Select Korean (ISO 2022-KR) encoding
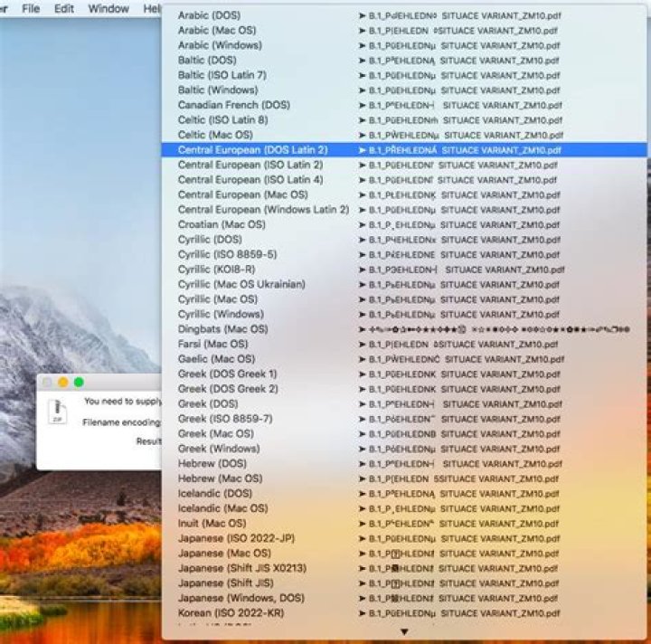The image size is (651, 644). click(404, 613)
